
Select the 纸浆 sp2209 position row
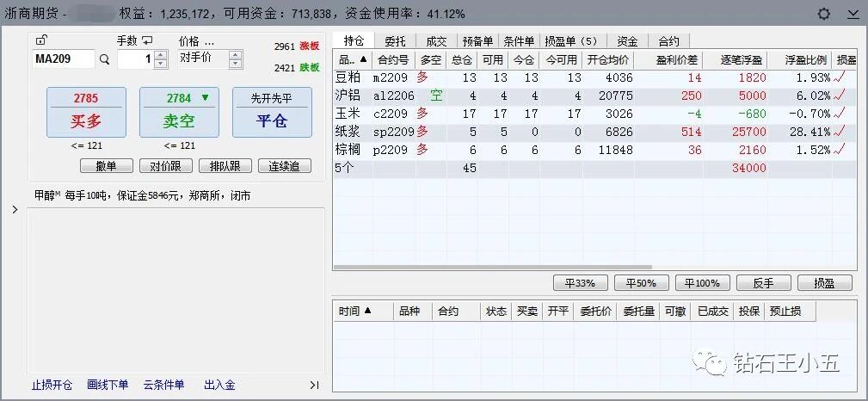[x=594, y=132]
